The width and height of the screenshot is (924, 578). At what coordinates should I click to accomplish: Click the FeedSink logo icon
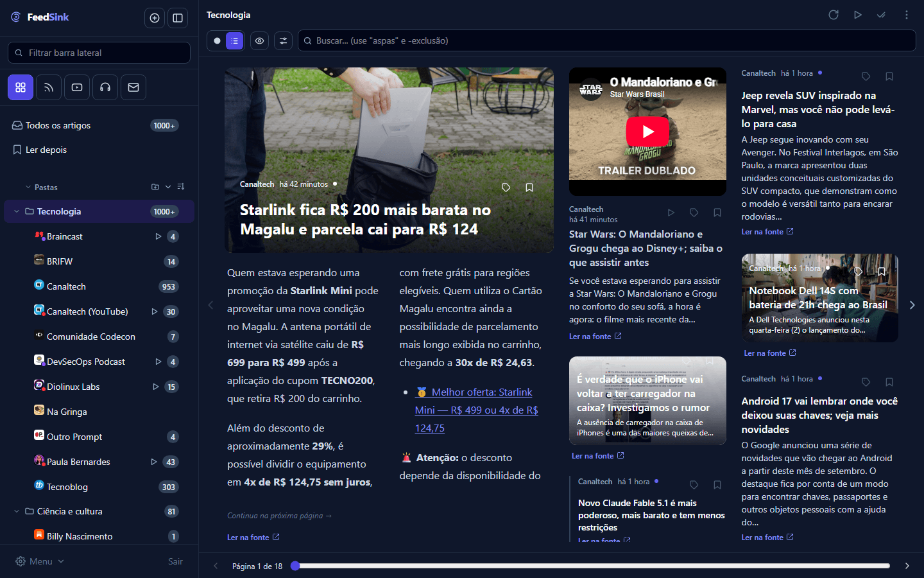(x=16, y=17)
